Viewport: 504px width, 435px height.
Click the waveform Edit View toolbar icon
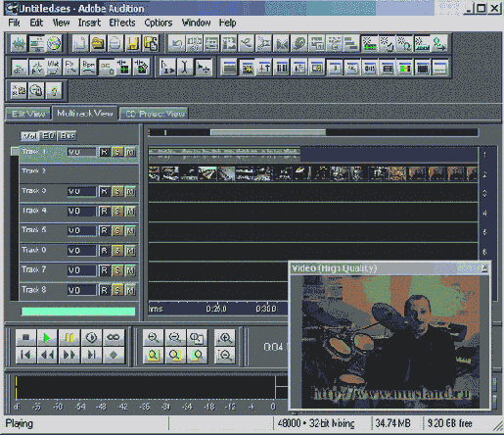pyautogui.click(x=19, y=43)
